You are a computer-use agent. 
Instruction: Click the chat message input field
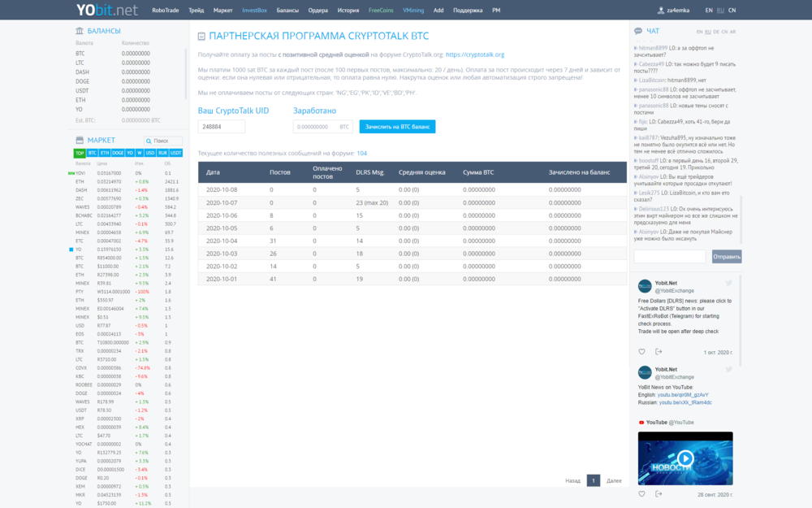(x=670, y=257)
